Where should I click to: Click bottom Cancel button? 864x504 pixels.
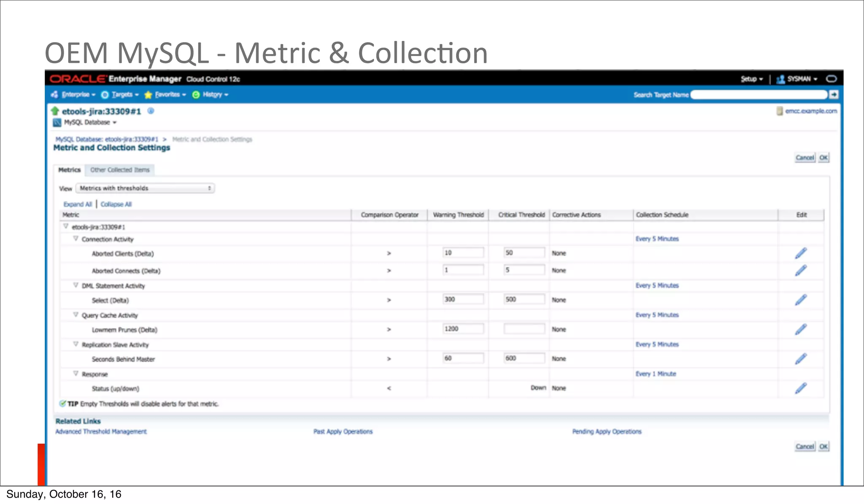(x=805, y=446)
